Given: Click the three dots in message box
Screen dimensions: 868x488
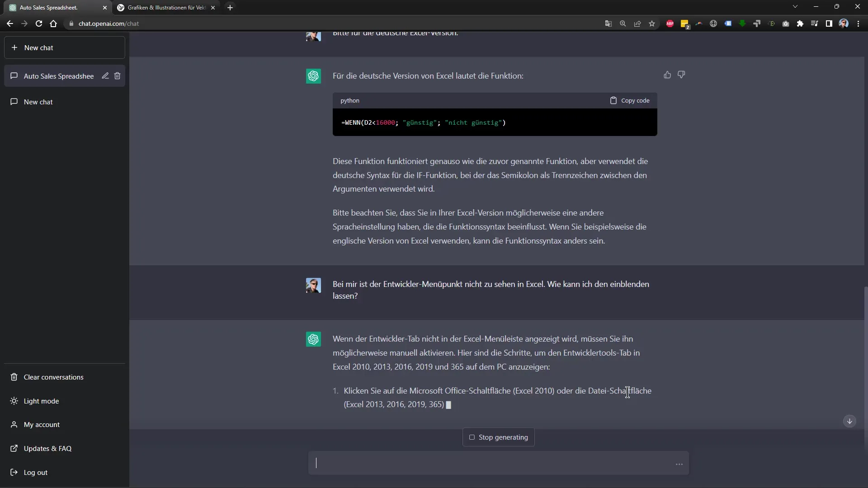Looking at the screenshot, I should coord(679,464).
